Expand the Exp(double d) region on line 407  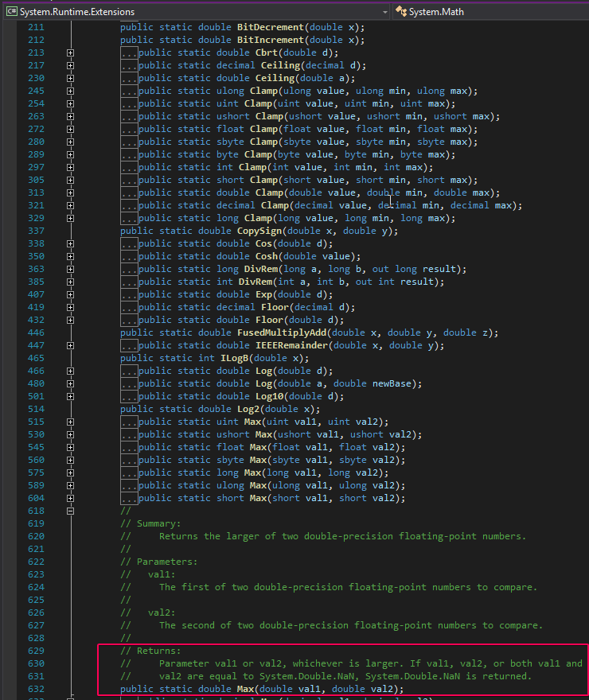70,294
